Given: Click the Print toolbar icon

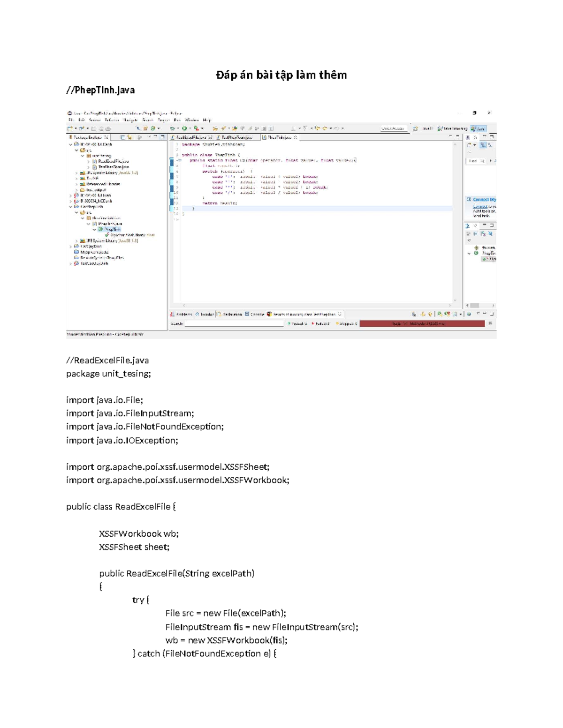Looking at the screenshot, I should [108, 128].
